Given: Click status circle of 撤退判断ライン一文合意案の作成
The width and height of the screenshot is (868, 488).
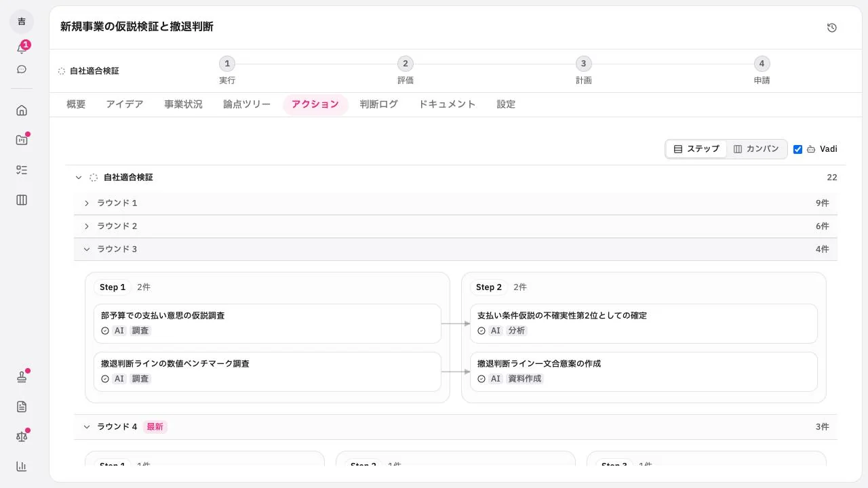Looking at the screenshot, I should pos(481,379).
